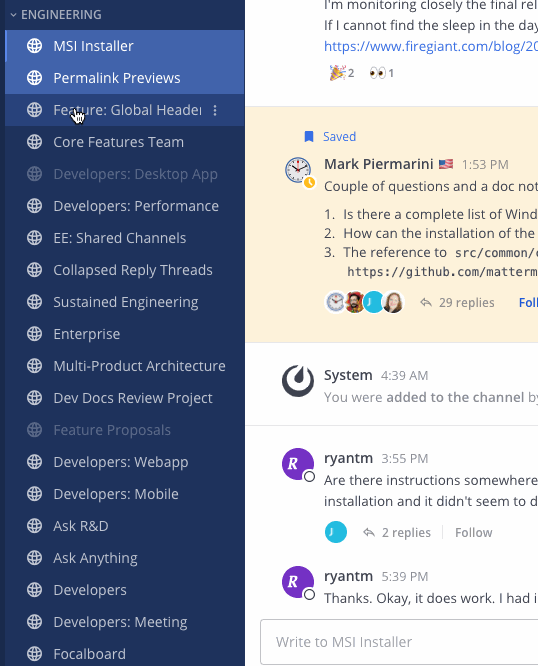Open the muted Developers: Desktop App channel
Screen dimensions: 538x666
coord(125,174)
